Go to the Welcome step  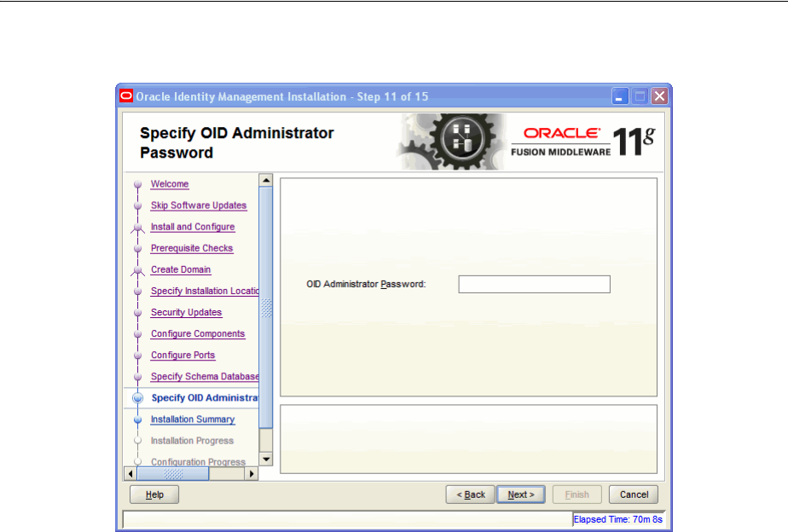170,184
